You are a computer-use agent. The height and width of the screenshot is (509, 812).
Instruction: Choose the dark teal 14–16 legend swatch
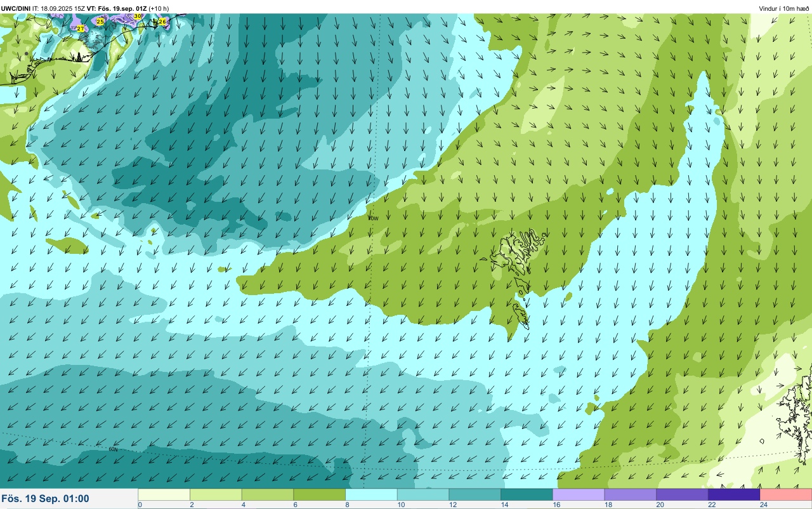(x=527, y=494)
